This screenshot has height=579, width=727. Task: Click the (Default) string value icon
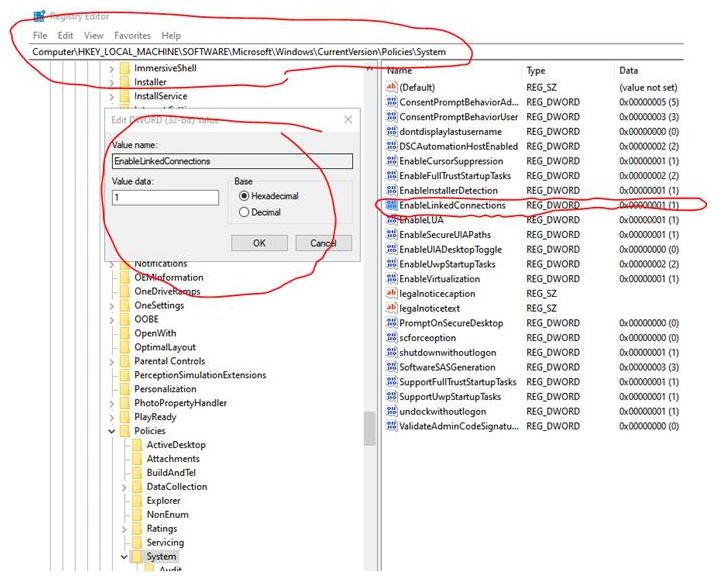391,87
